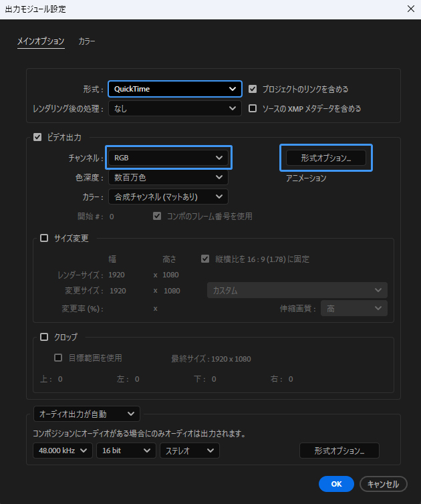Toggle プロジェクトのリンクを含める checkbox
Viewport: 421px width, 504px height.
click(253, 89)
